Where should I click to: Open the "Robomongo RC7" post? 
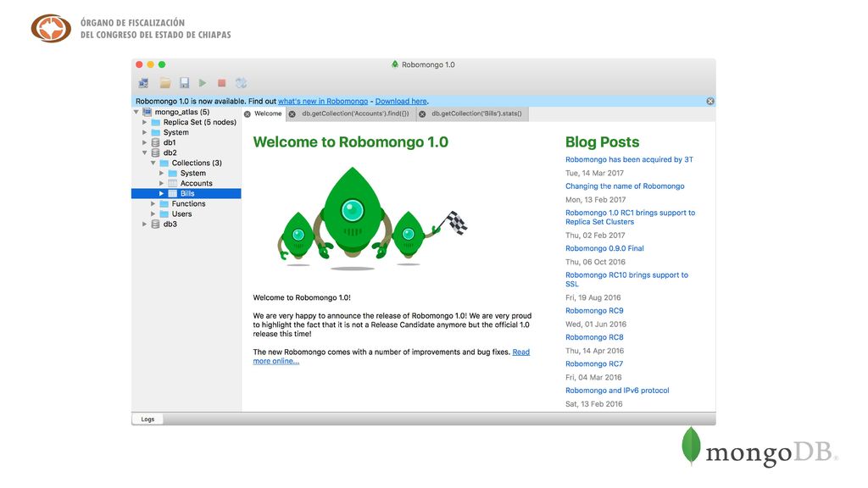[x=594, y=363]
